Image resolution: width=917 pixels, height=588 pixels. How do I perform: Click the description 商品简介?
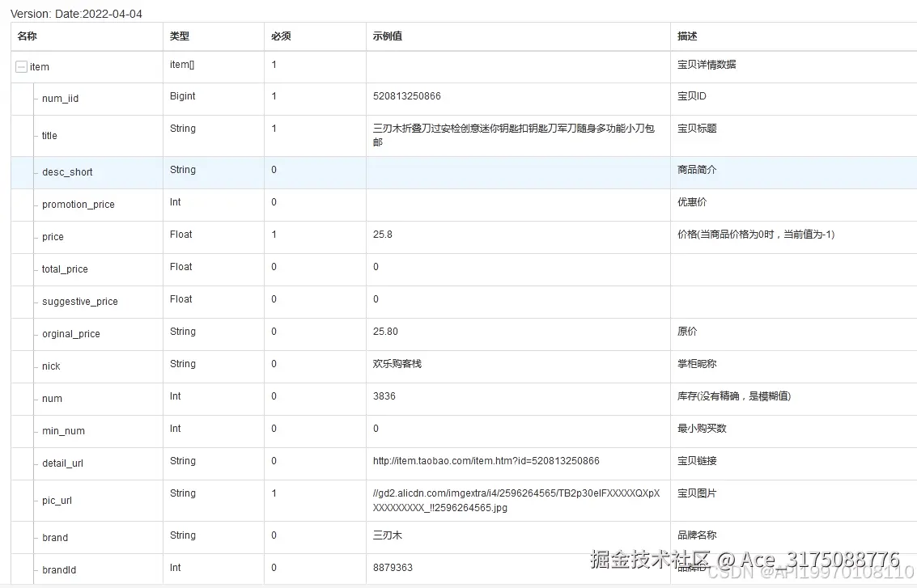(x=697, y=170)
